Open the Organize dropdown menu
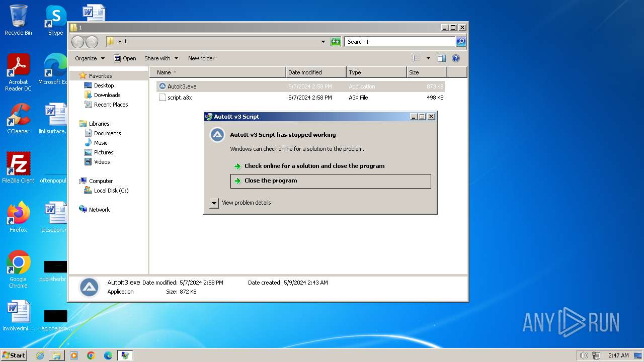644x362 pixels. pos(90,58)
